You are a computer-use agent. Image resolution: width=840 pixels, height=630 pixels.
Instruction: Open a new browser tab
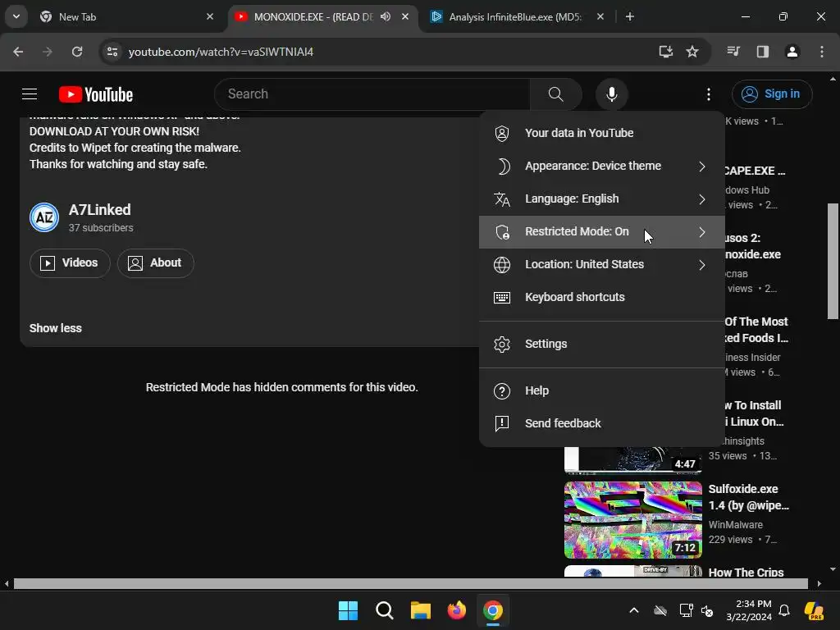click(630, 16)
